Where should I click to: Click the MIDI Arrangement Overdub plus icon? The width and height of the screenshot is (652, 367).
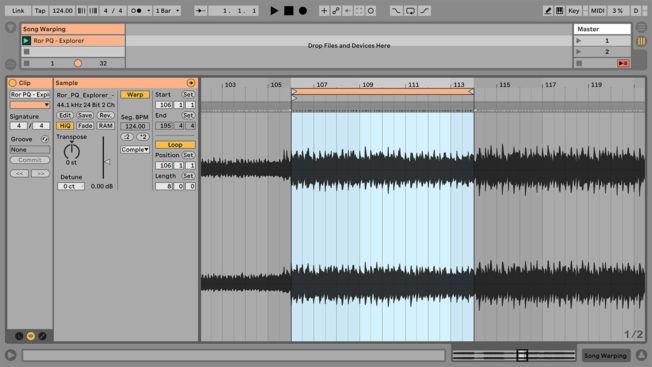click(x=324, y=11)
